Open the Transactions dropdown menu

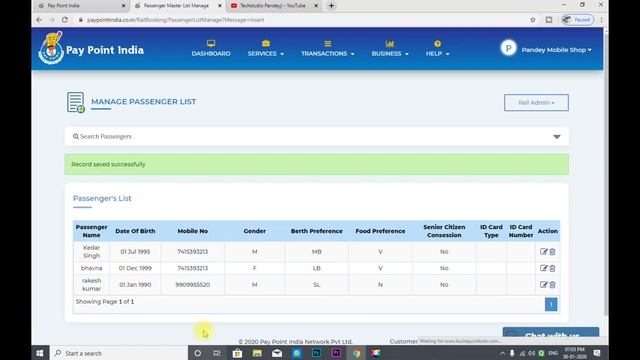click(x=328, y=49)
